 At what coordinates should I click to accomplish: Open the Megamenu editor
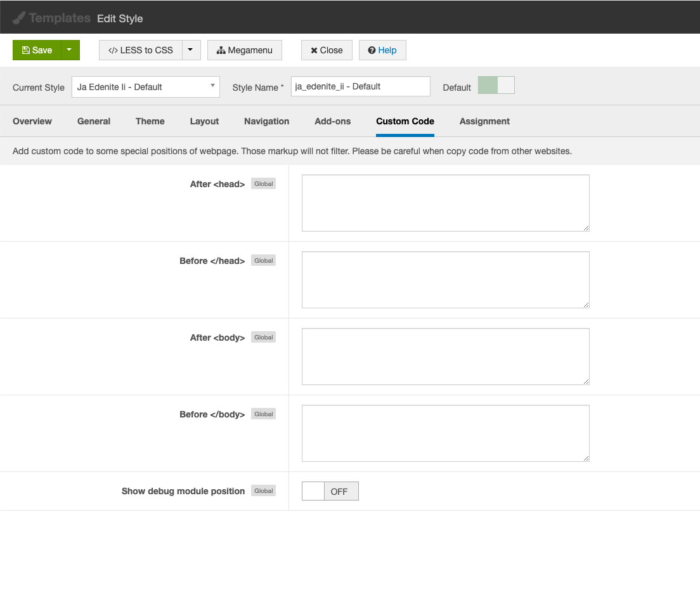(x=244, y=50)
